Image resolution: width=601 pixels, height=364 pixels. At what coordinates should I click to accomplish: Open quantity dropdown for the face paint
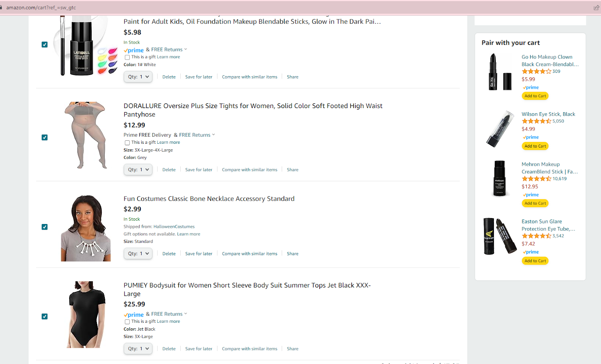click(x=138, y=77)
